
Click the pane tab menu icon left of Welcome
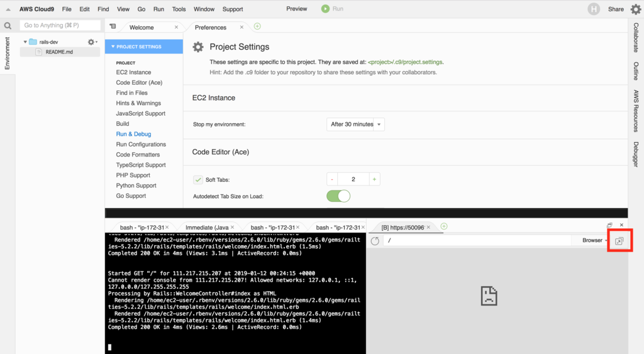(x=113, y=26)
